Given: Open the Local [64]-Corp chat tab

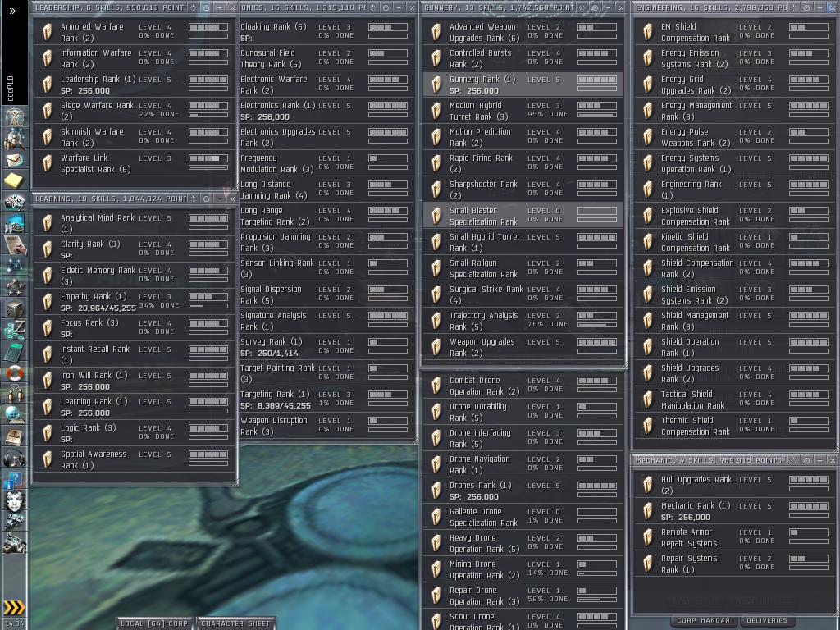Looking at the screenshot, I should [x=154, y=623].
